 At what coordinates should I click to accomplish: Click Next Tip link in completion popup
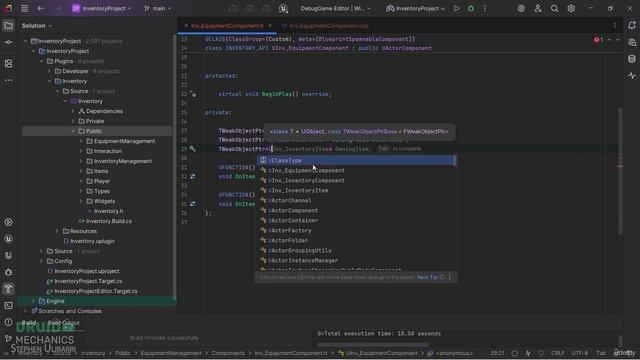[427, 278]
